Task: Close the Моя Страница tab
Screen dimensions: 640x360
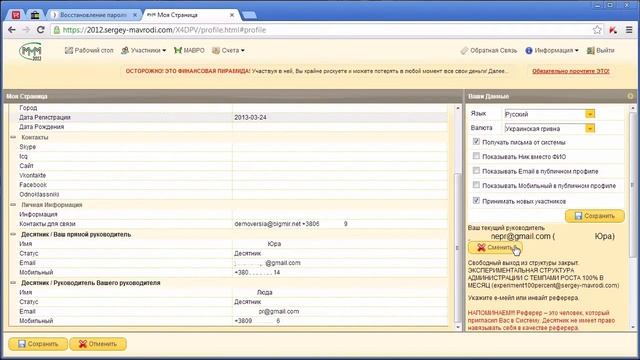Action: point(232,15)
